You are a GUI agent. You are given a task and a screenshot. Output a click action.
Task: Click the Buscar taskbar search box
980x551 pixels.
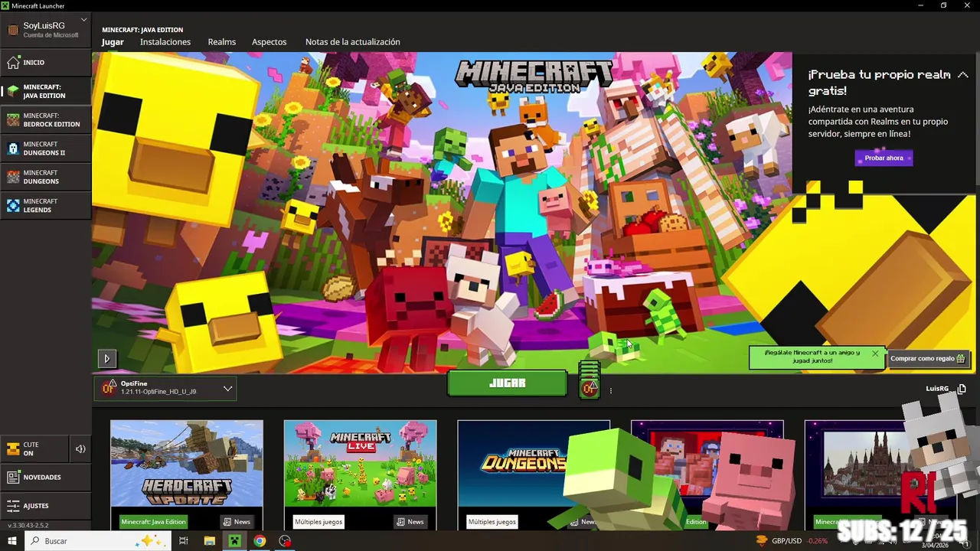(x=97, y=541)
